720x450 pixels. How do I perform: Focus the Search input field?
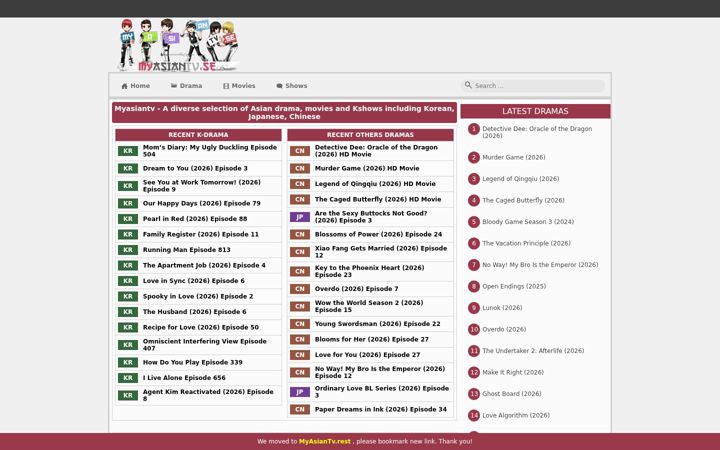(533, 85)
